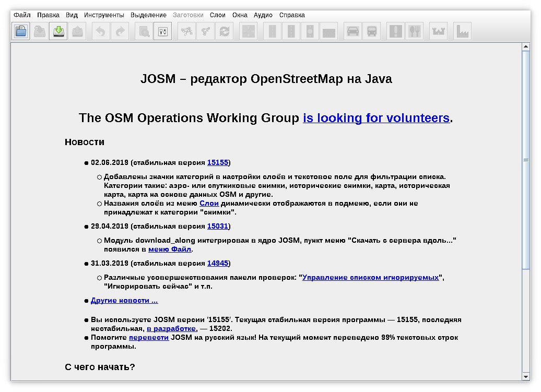Click the factory preset icon
Image resolution: width=541 pixels, height=392 pixels.
coord(462,31)
